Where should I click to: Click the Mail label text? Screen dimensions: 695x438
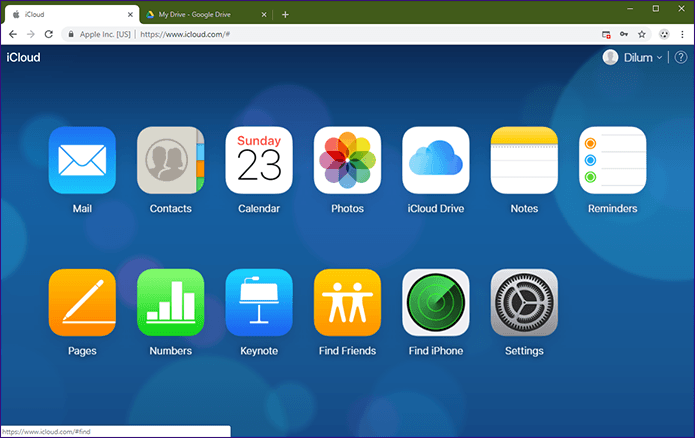click(x=82, y=208)
